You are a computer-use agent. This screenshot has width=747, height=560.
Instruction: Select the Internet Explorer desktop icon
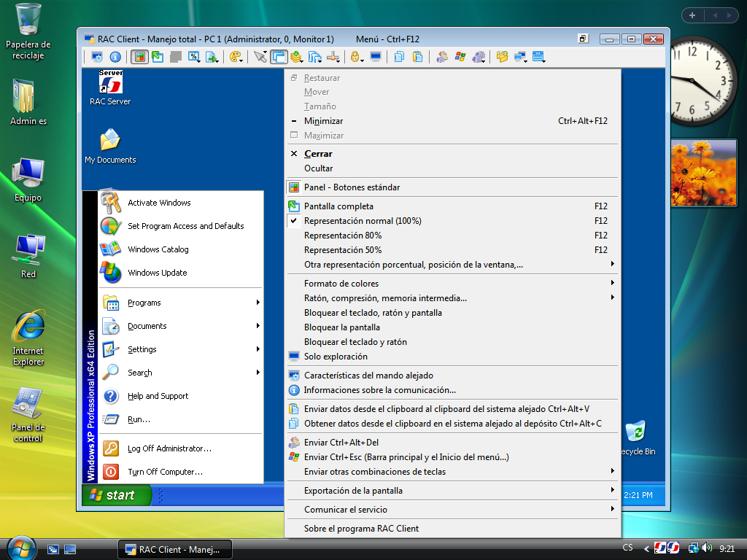click(28, 338)
